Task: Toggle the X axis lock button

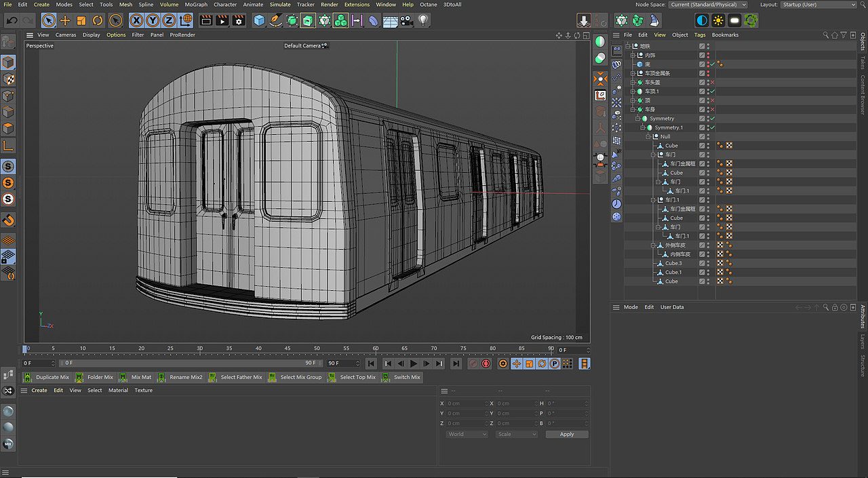Action: [x=136, y=20]
